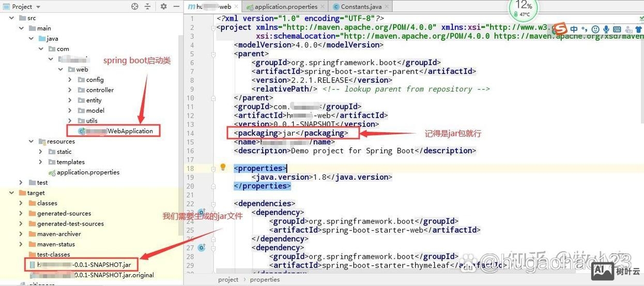Expand the generated-sources folder
The height and width of the screenshot is (286, 644).
pos(21,213)
